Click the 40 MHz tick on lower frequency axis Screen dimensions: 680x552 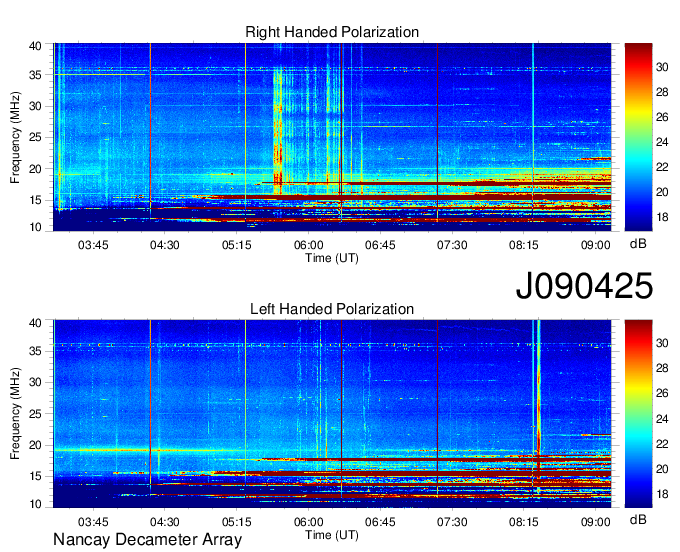coord(35,323)
